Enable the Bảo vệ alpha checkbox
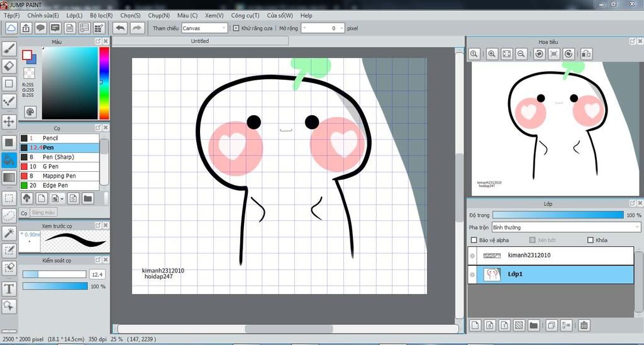This screenshot has height=345, width=644. tap(474, 240)
